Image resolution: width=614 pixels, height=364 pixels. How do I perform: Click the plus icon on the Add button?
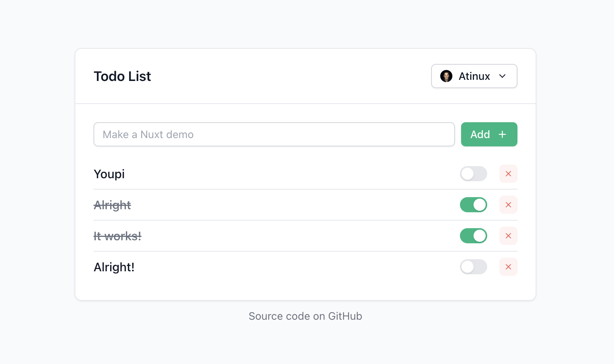point(502,134)
